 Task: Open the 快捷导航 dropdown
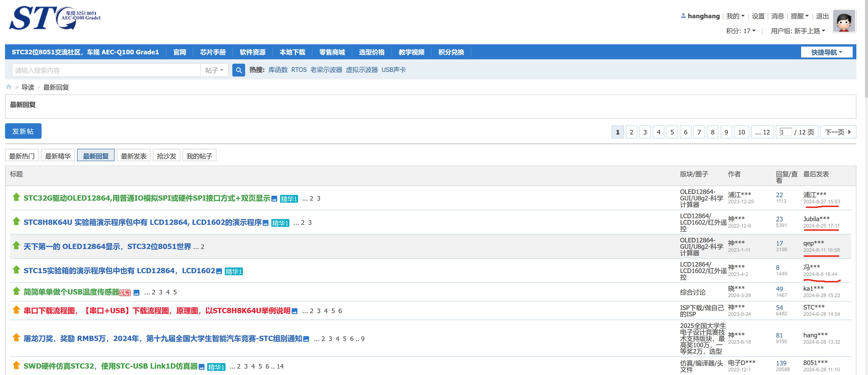coord(826,52)
